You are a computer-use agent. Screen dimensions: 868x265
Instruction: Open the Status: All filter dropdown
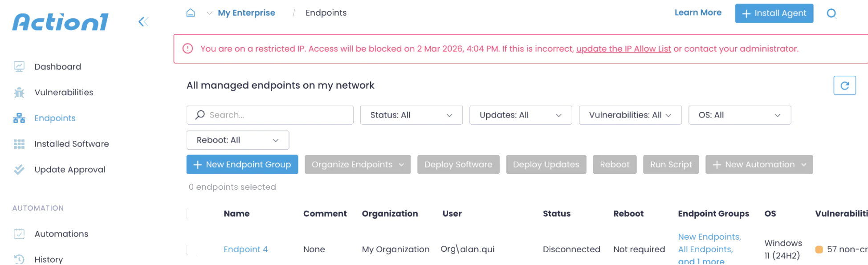point(411,115)
